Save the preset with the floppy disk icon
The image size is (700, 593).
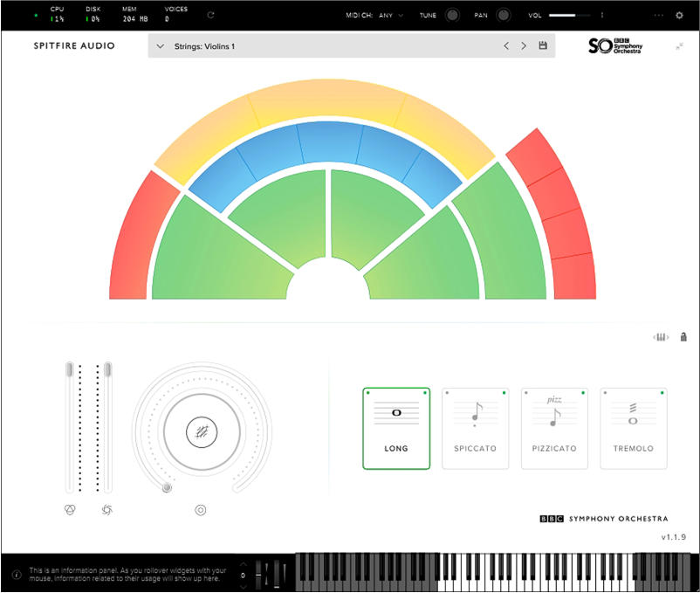543,45
